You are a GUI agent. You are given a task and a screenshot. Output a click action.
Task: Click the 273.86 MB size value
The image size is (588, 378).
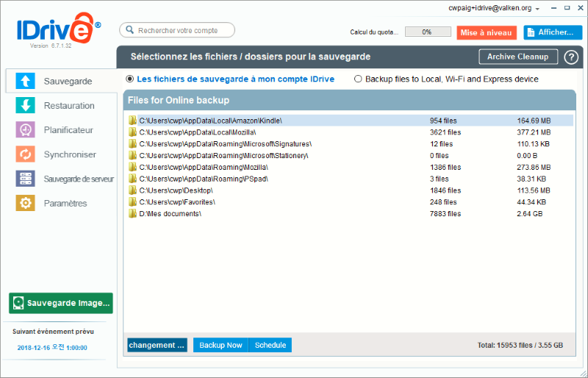click(x=534, y=167)
